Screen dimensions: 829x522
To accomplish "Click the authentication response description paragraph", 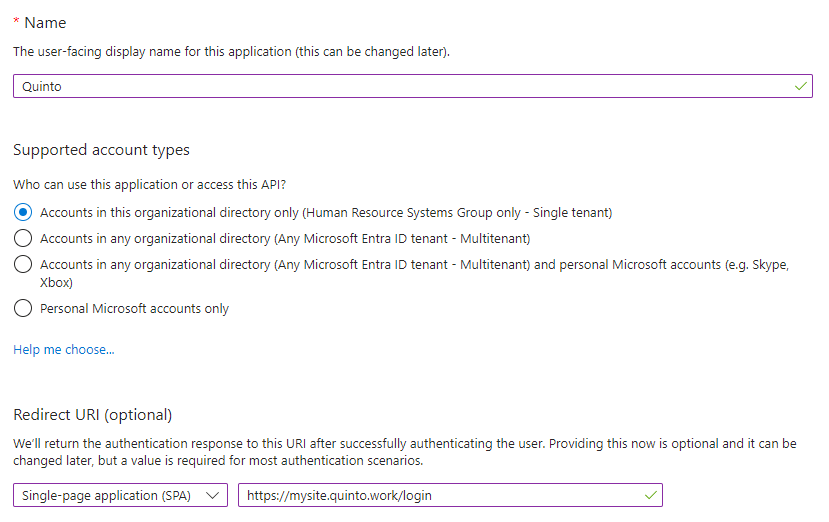I will pos(404,452).
